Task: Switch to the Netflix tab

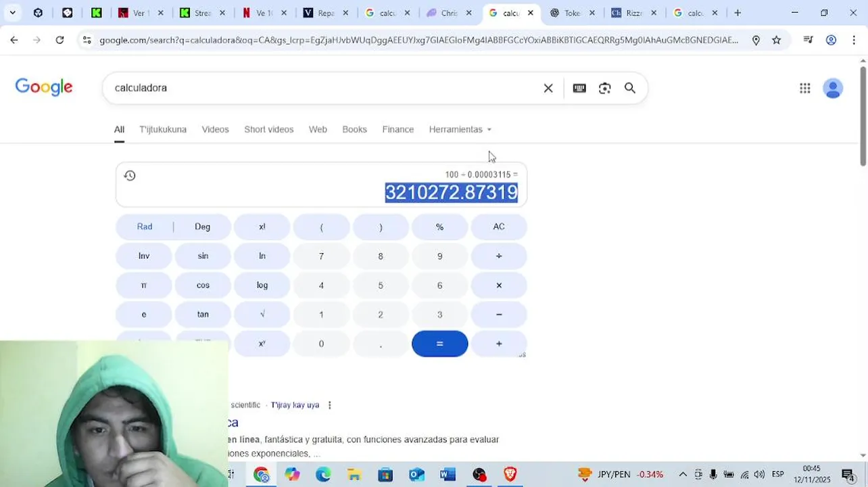Action: click(x=265, y=13)
